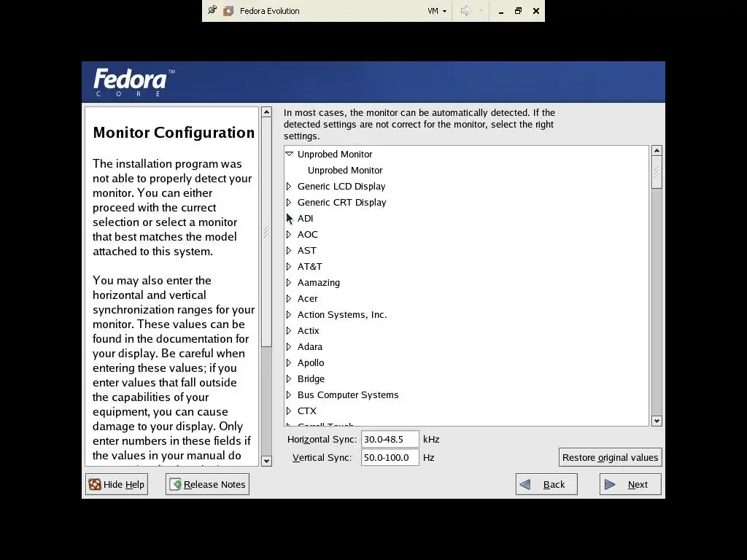
Task: Expand the Apollo monitor list
Action: [289, 363]
